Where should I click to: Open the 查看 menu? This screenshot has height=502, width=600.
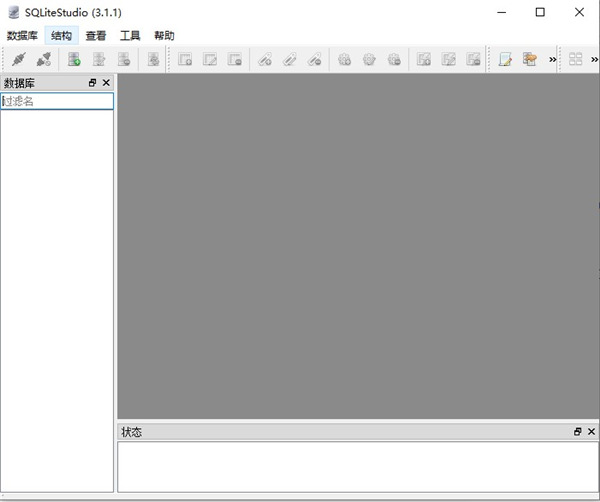pyautogui.click(x=96, y=36)
